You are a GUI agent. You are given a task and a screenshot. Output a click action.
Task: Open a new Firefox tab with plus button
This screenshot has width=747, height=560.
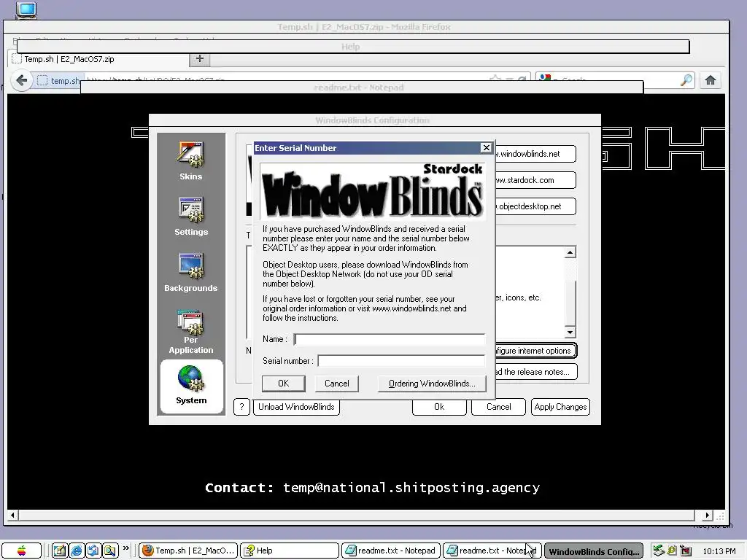tap(200, 58)
